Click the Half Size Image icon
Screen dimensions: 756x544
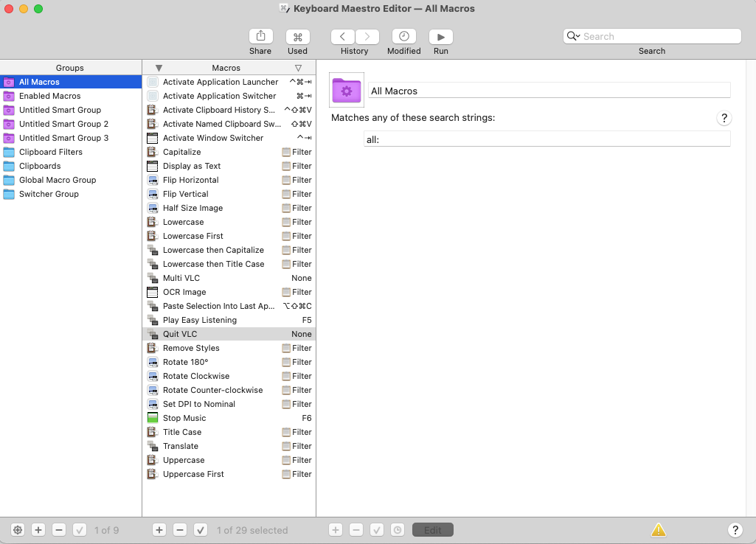pyautogui.click(x=153, y=208)
